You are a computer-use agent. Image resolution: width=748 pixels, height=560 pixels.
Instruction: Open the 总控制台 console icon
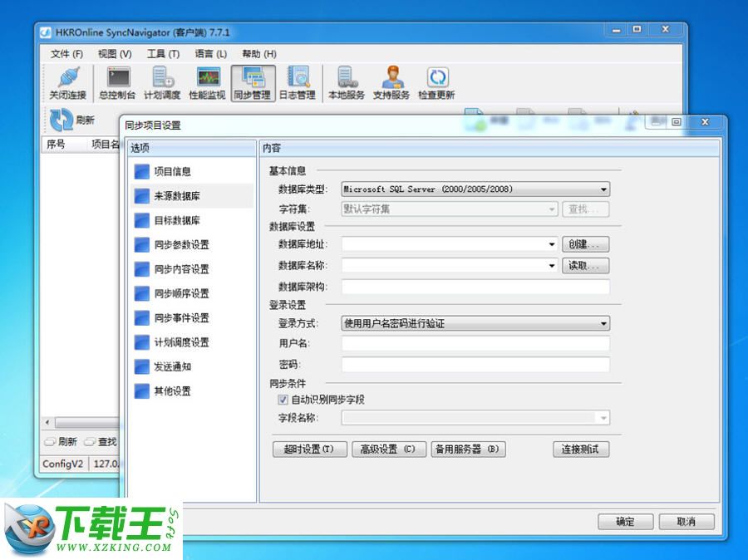pyautogui.click(x=117, y=83)
